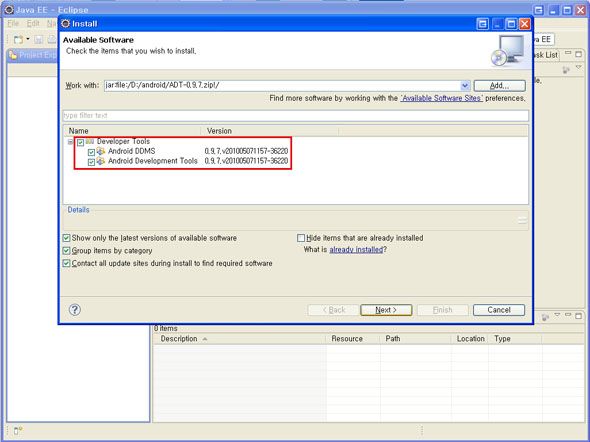Focus the type filter text field

tap(295, 115)
